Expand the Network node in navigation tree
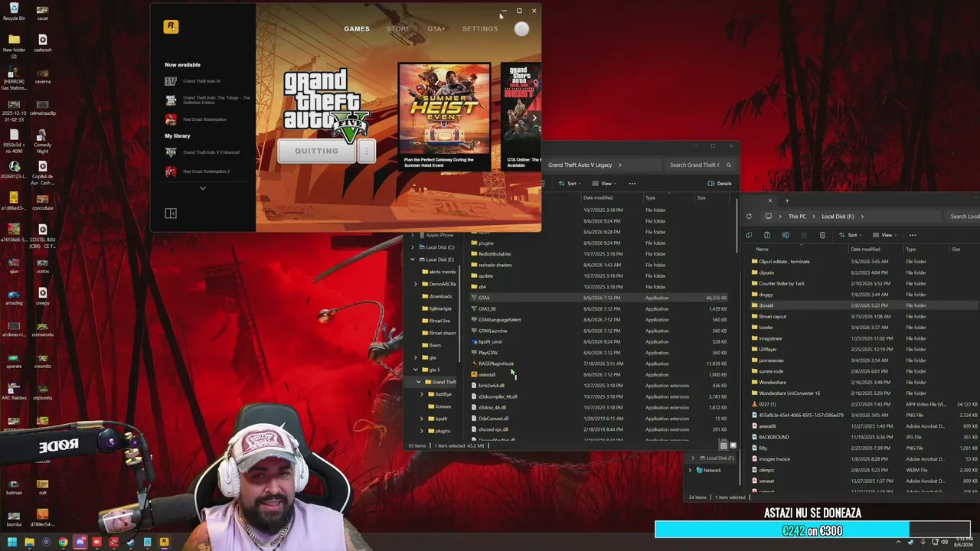Viewport: 980px width, 551px height. (691, 470)
